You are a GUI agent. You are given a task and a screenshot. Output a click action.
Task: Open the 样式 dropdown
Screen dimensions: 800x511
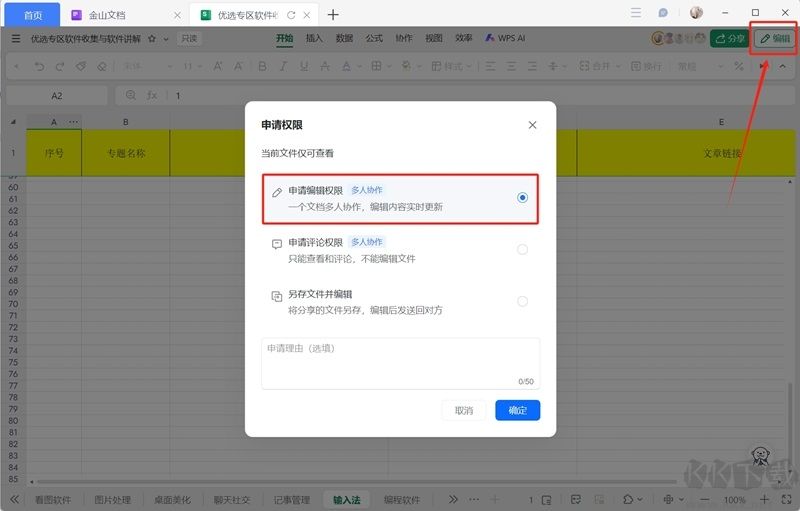(x=452, y=66)
